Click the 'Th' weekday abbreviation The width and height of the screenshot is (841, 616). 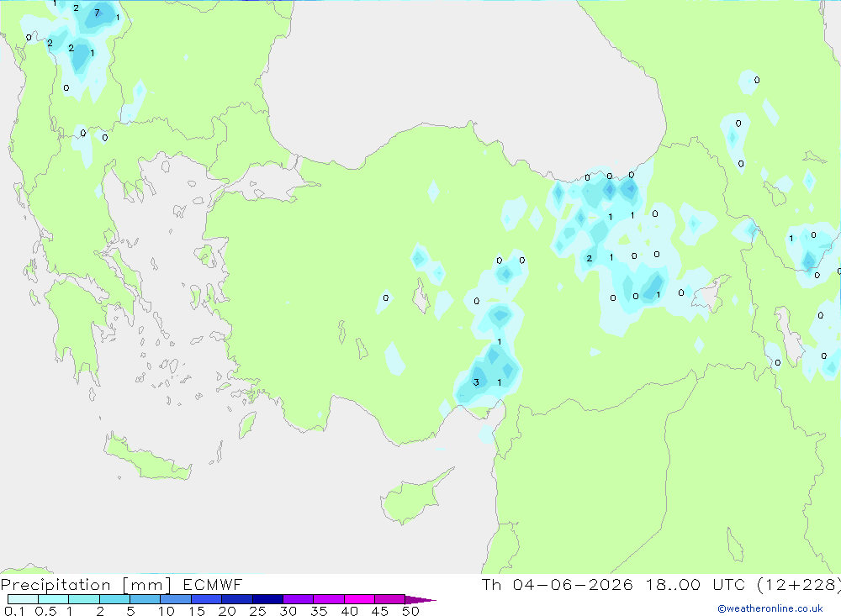pos(491,584)
